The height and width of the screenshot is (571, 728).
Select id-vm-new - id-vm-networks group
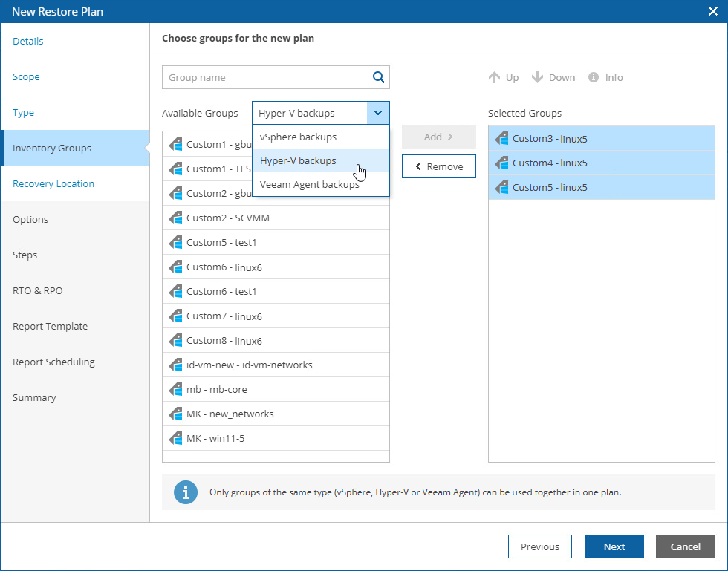coord(249,365)
